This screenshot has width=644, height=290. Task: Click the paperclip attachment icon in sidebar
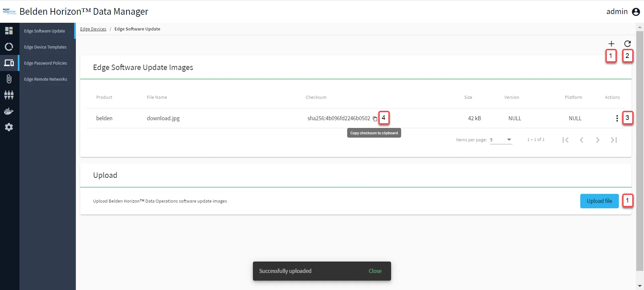(x=9, y=79)
